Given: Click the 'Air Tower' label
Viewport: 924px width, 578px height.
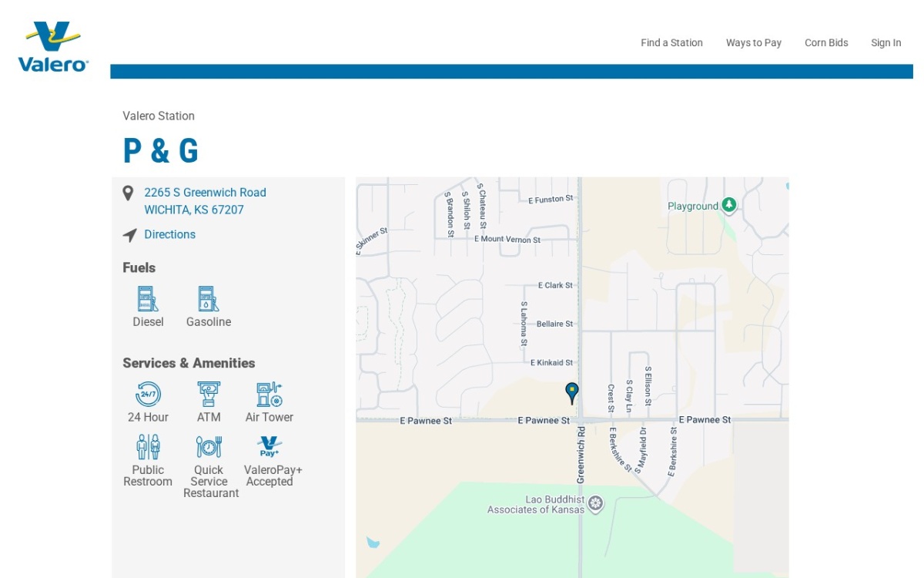Looking at the screenshot, I should coord(269,417).
